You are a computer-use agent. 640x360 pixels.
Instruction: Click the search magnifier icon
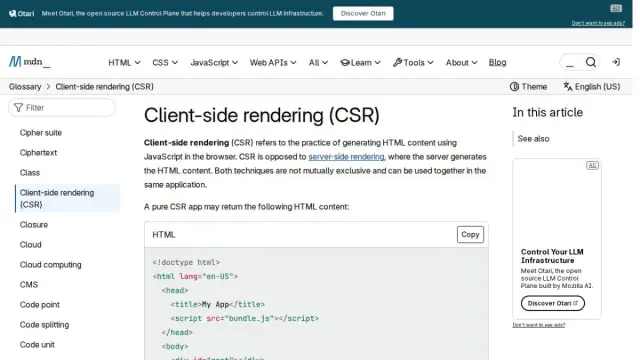coord(591,62)
